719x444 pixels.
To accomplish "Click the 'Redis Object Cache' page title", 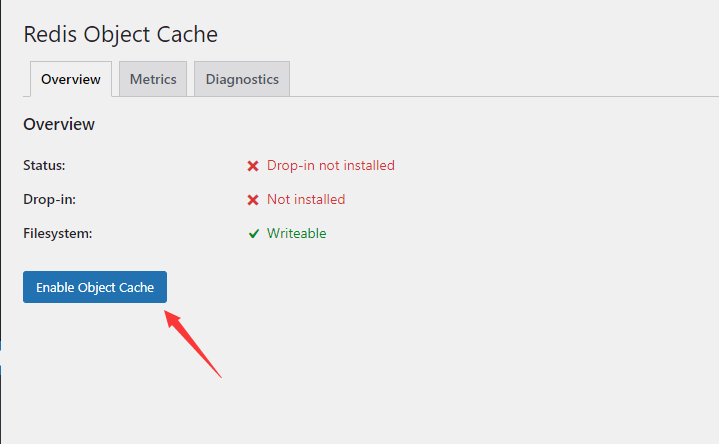I will [x=121, y=34].
